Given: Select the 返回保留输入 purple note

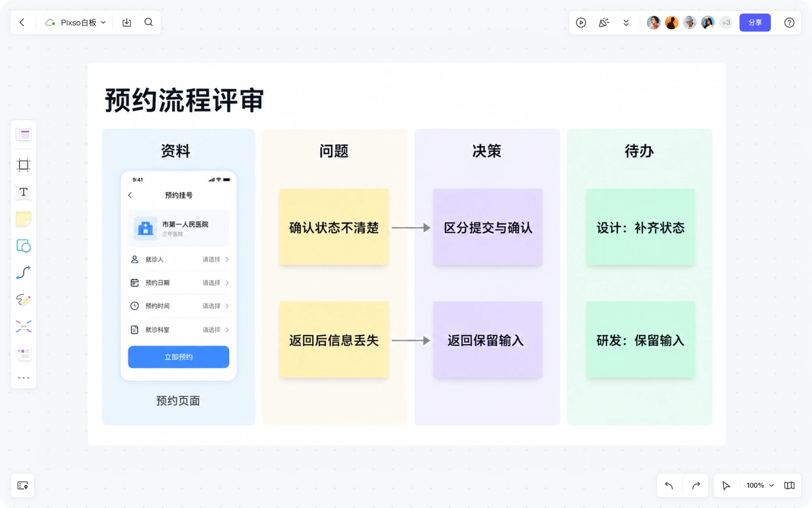Looking at the screenshot, I should coord(488,340).
